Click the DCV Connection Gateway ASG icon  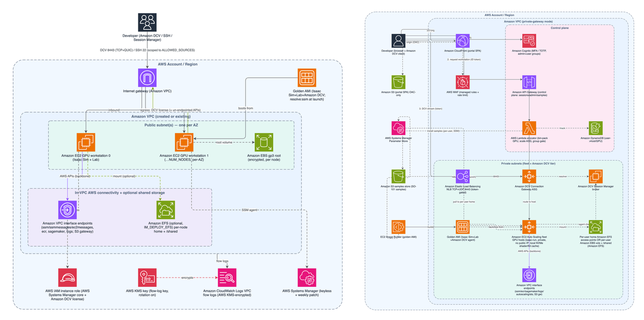[529, 176]
